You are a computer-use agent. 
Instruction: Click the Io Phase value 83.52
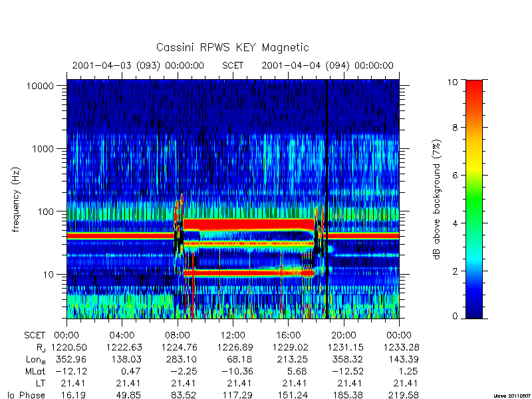pos(184,395)
